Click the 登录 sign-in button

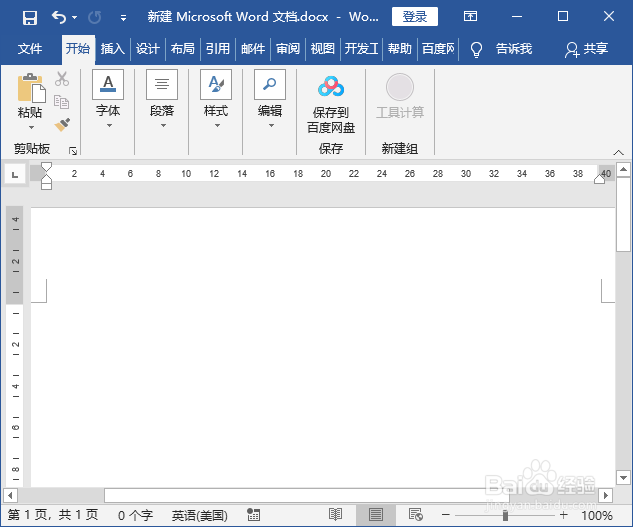[x=415, y=17]
